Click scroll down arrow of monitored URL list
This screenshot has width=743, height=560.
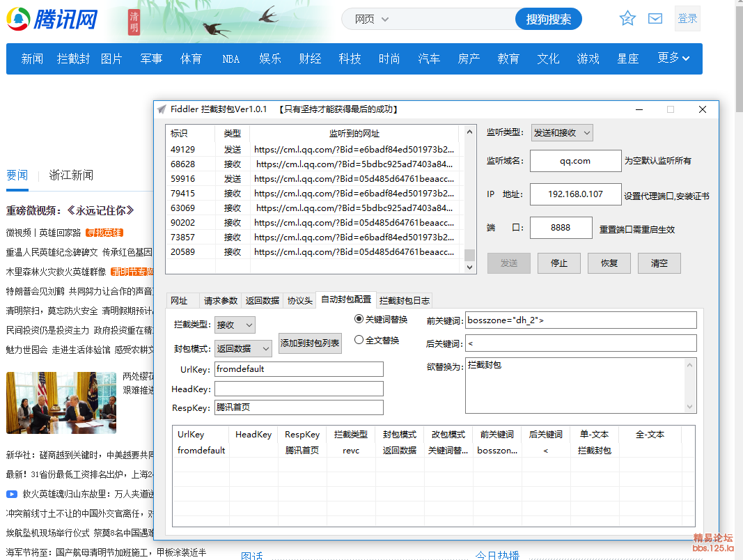[469, 267]
